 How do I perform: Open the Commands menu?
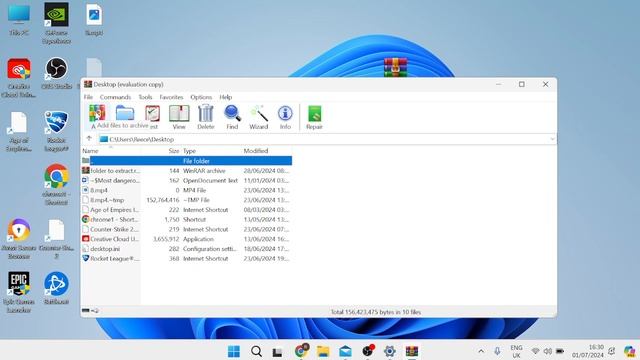[116, 97]
